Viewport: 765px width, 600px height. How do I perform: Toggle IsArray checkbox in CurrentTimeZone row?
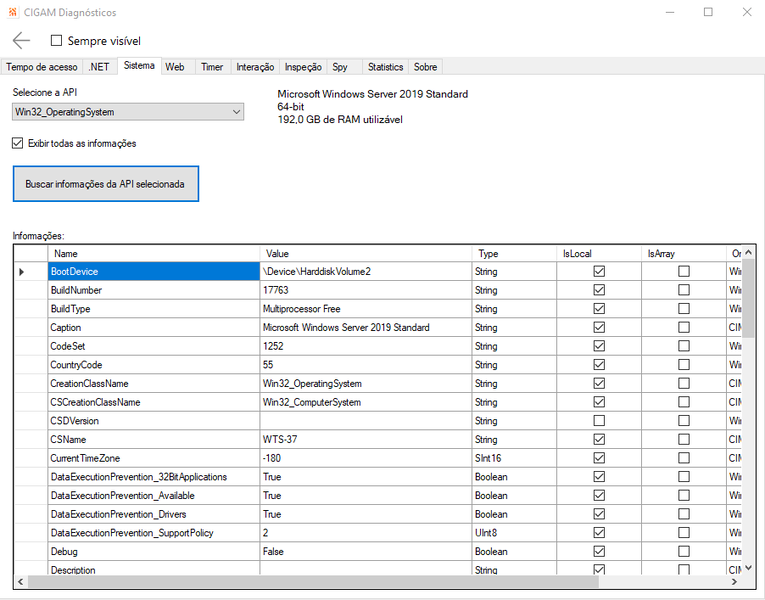tap(684, 458)
